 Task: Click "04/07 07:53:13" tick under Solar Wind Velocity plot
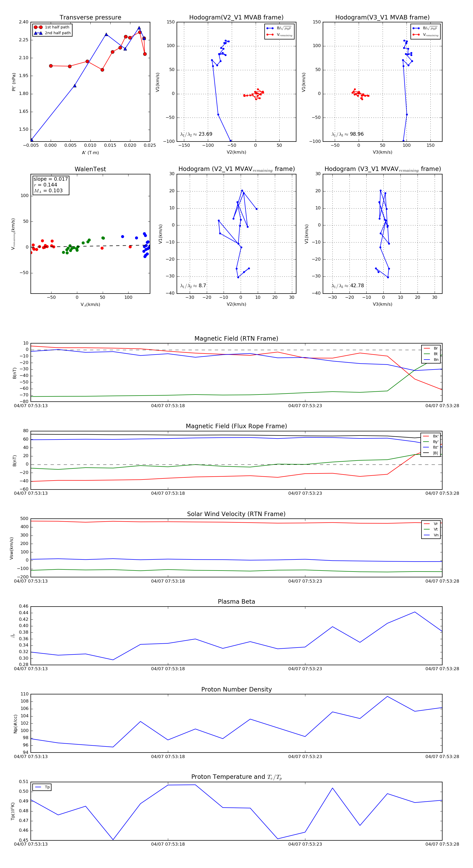31,581
